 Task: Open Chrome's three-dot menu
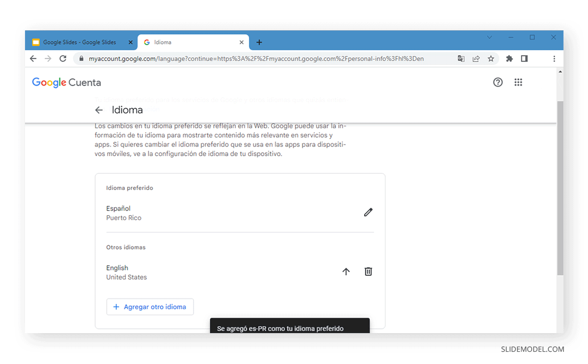(x=554, y=58)
